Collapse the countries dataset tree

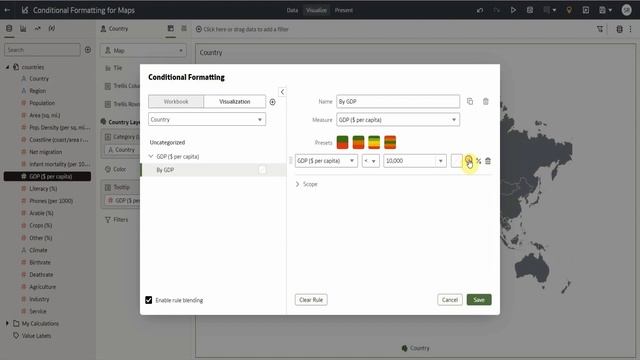tap(7, 67)
